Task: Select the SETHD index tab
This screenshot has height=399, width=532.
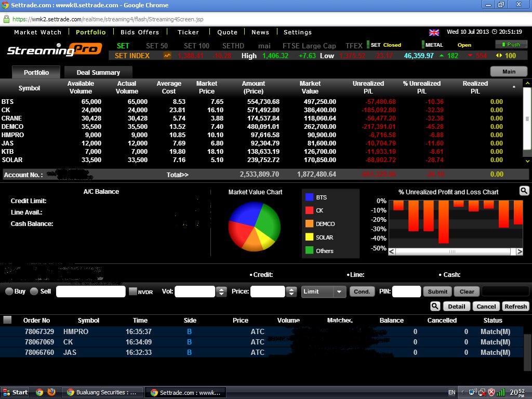Action: tap(233, 46)
